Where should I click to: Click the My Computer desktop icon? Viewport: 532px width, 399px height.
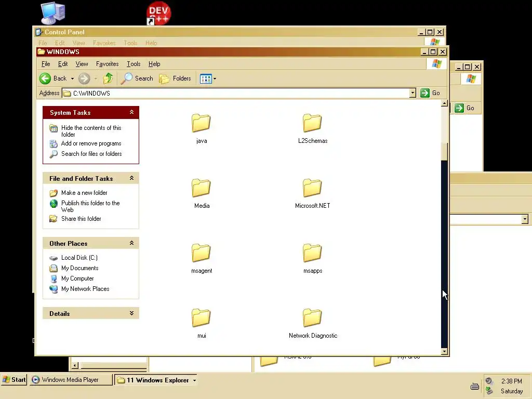(x=53, y=13)
